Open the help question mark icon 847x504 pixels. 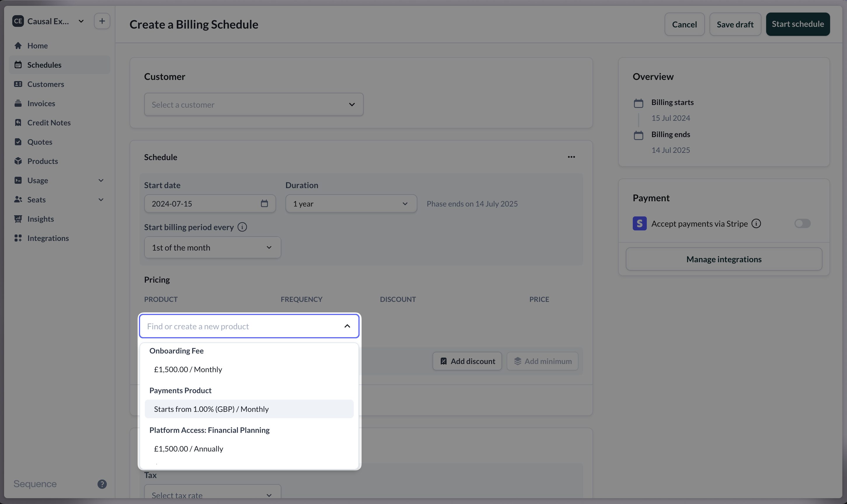click(x=102, y=484)
